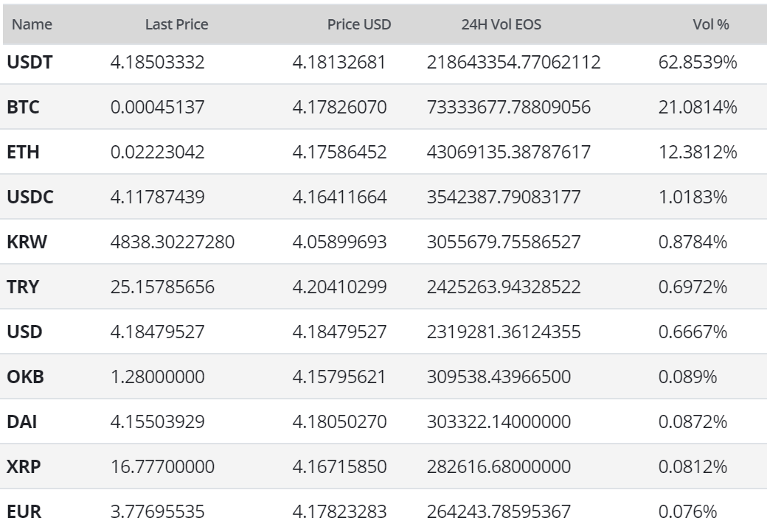The image size is (767, 532).
Task: Click the USD price 4.16715850
Action: (339, 467)
